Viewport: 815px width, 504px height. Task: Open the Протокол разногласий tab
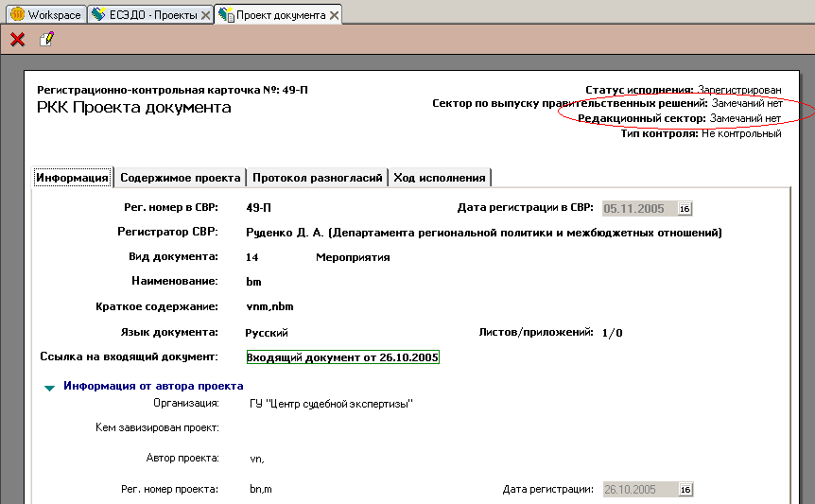click(x=317, y=178)
